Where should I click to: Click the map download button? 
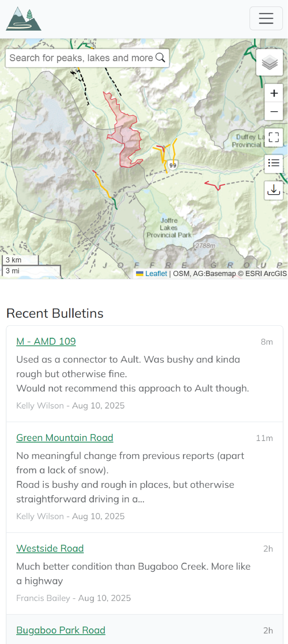tap(274, 190)
